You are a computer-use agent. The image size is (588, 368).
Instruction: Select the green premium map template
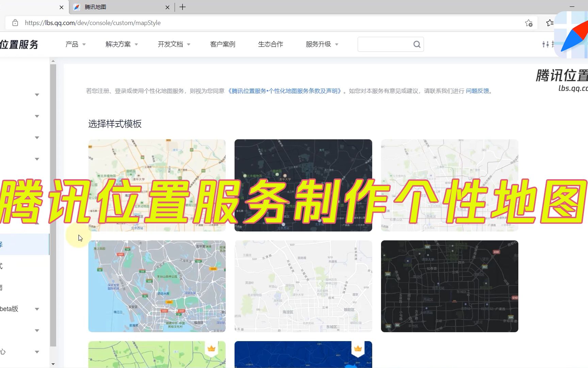click(157, 354)
